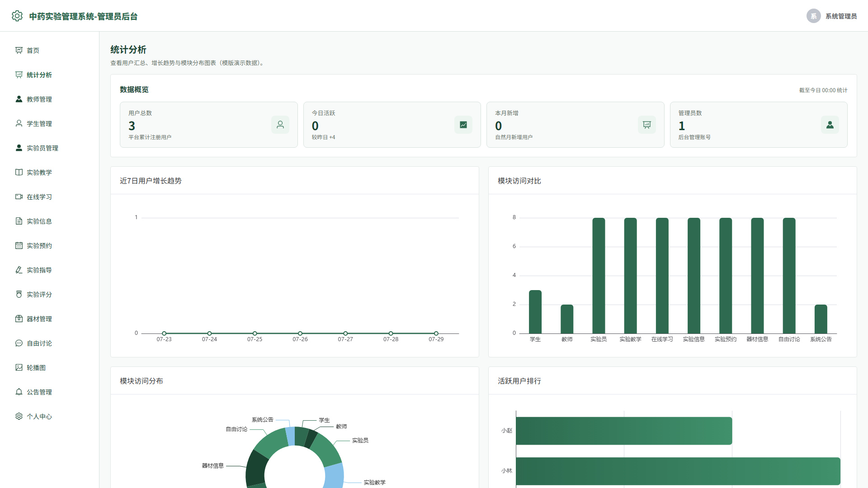Click the 自由讨论 chat bubble icon
The height and width of the screenshot is (488, 868).
[19, 343]
